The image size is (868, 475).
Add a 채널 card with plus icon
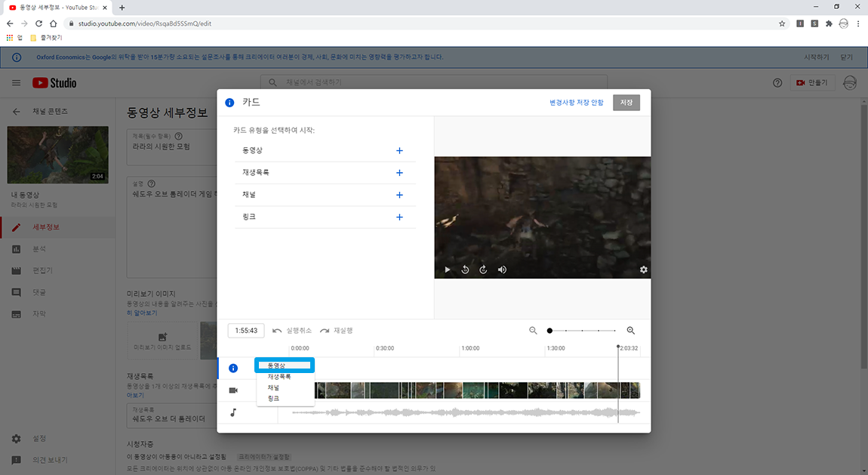399,195
